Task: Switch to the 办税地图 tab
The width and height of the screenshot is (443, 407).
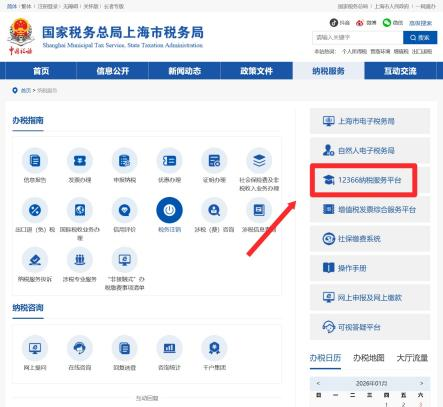Action: click(369, 358)
